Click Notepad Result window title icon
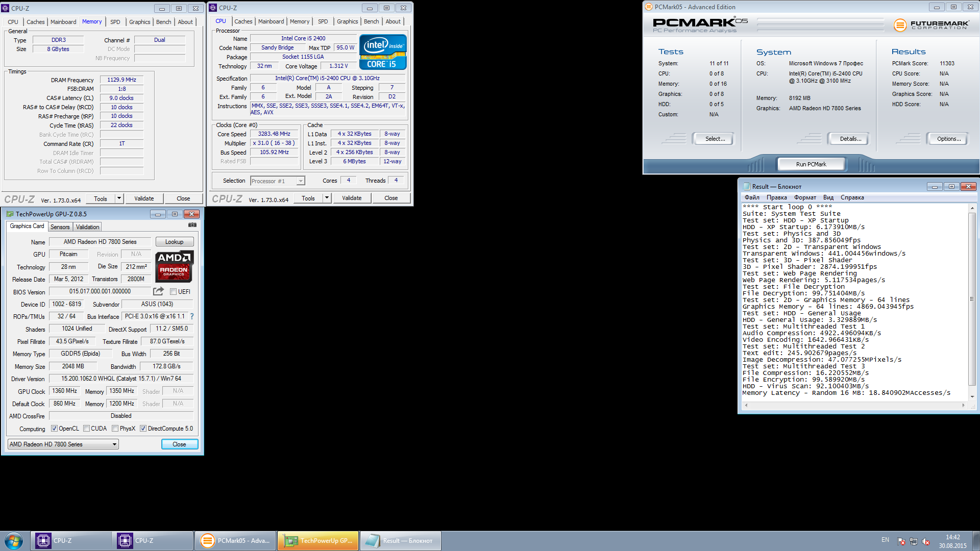This screenshot has height=551, width=980. 746,187
